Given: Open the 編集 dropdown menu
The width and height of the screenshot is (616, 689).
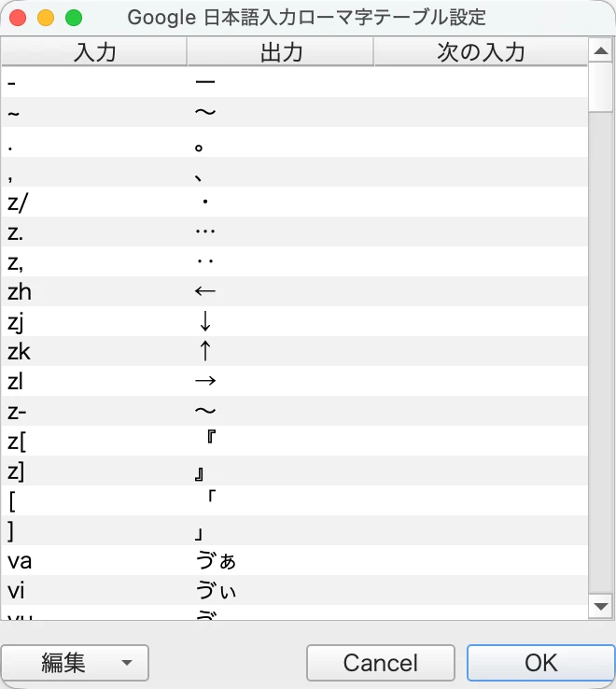Looking at the screenshot, I should click(x=75, y=663).
